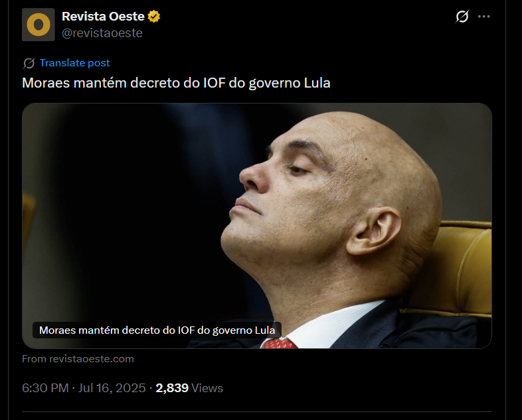Click the 6:30 PM timestamp
Image resolution: width=522 pixels, height=420 pixels.
point(45,388)
